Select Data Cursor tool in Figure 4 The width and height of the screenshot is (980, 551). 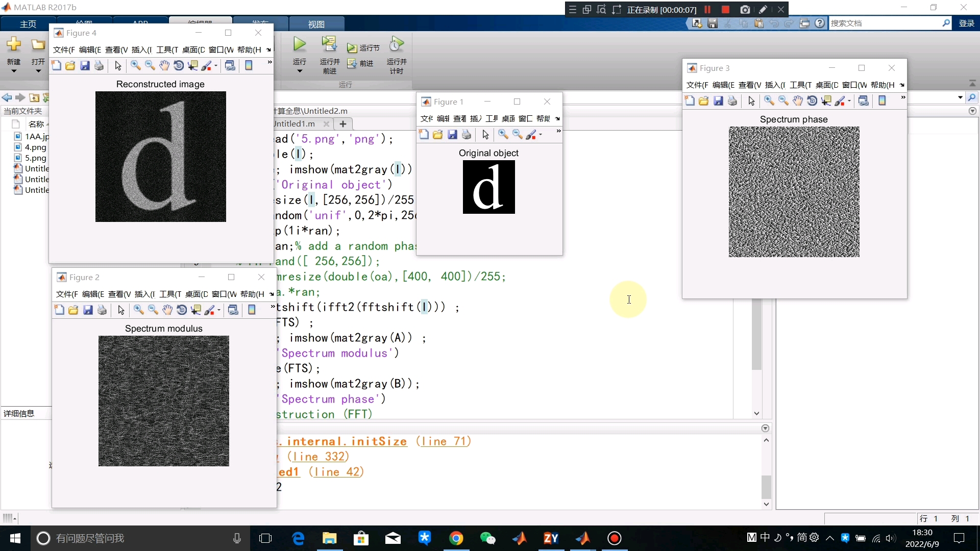click(193, 65)
